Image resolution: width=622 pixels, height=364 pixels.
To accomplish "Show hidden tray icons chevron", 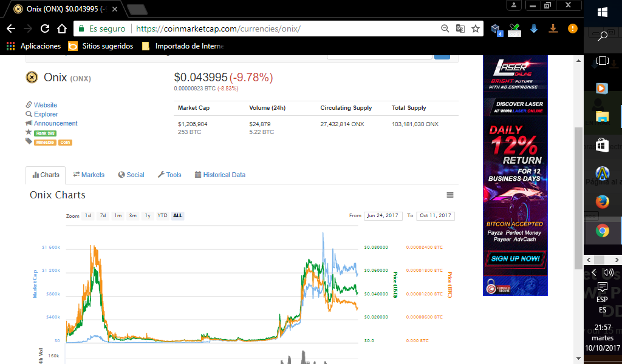I will tap(594, 272).
